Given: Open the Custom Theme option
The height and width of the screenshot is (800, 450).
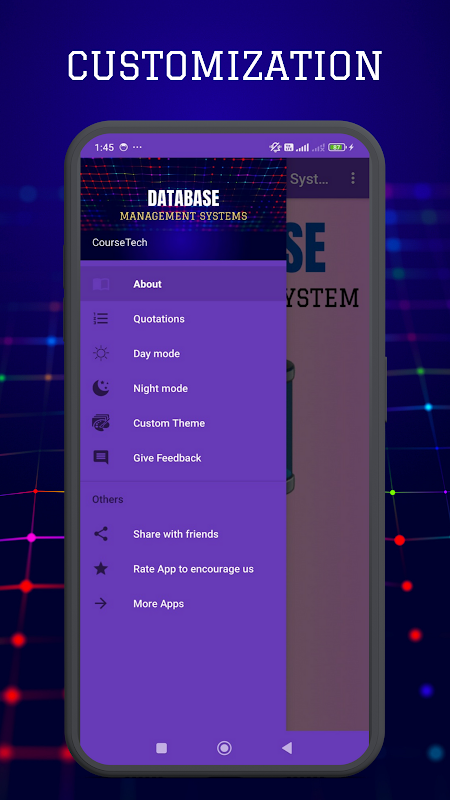Looking at the screenshot, I should click(x=183, y=423).
